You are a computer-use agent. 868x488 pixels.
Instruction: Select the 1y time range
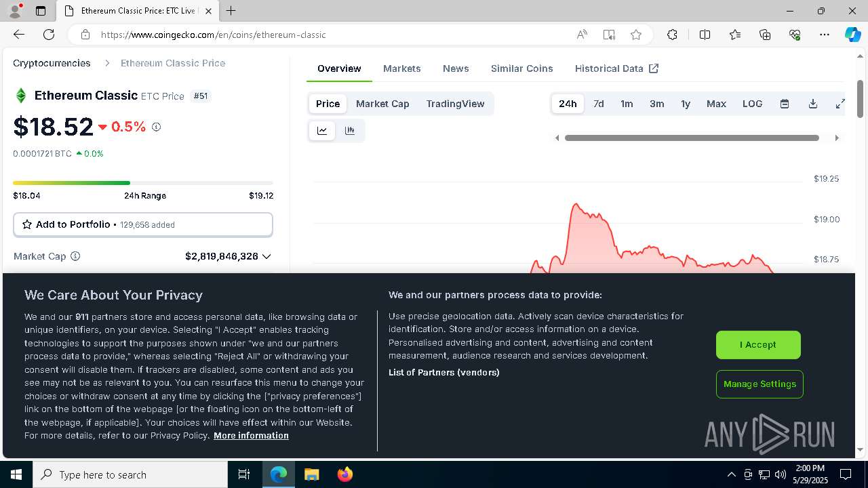[686, 104]
